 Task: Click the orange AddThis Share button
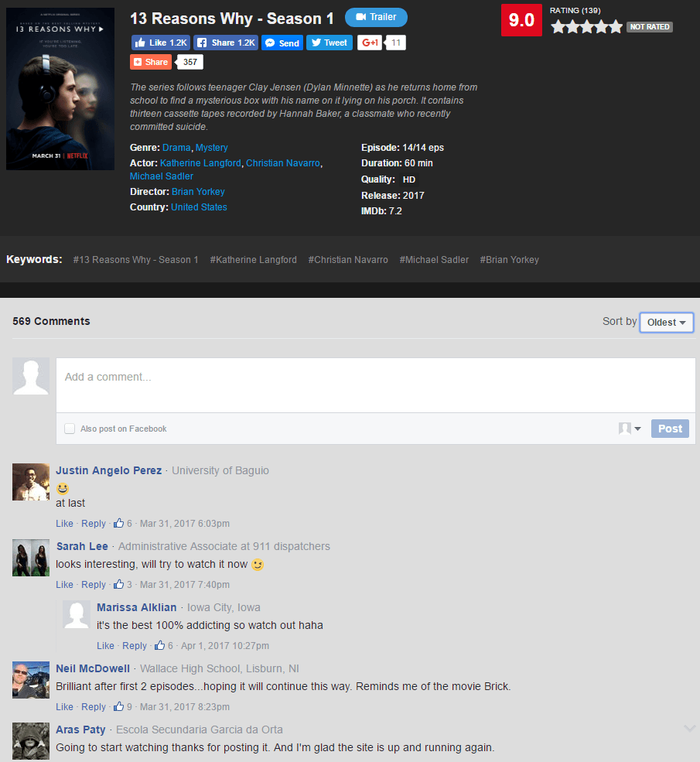[151, 62]
